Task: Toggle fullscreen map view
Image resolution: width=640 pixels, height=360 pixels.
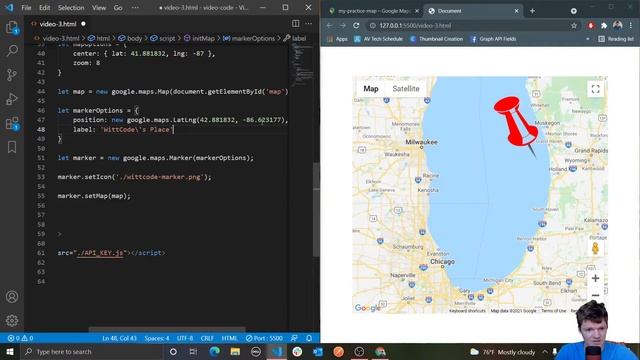Action: tap(596, 89)
